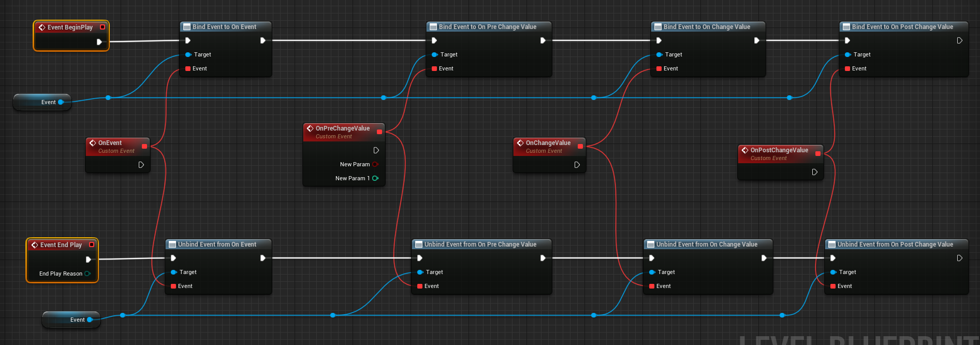The height and width of the screenshot is (345, 980).
Task: Click the red delegate pin on OnEvent
Action: tap(144, 147)
